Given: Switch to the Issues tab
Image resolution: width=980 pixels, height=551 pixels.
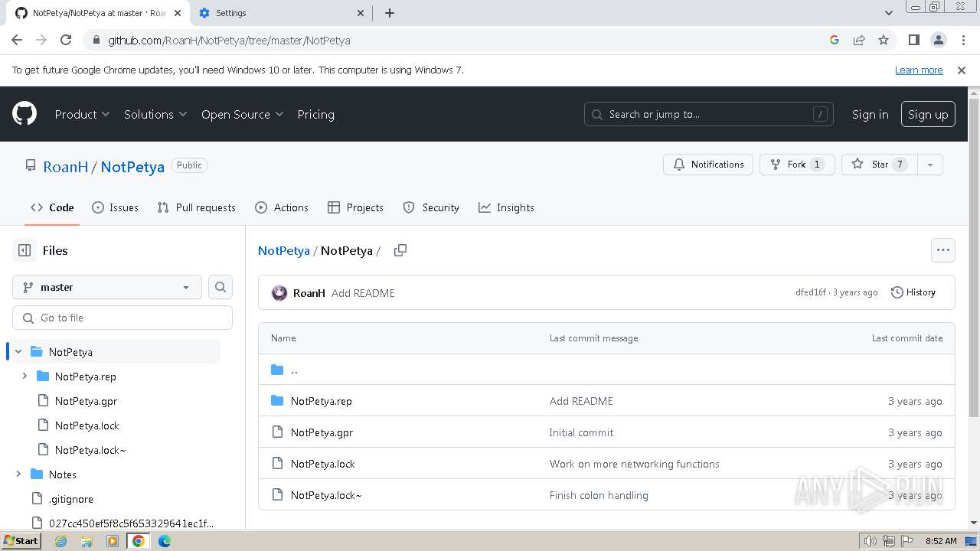Looking at the screenshot, I should (x=115, y=207).
